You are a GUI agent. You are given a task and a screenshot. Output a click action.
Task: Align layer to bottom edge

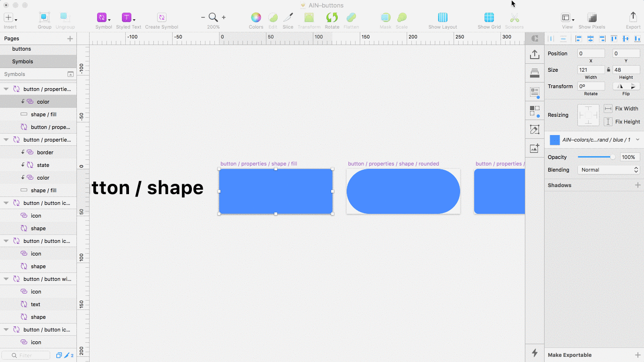[x=637, y=39]
